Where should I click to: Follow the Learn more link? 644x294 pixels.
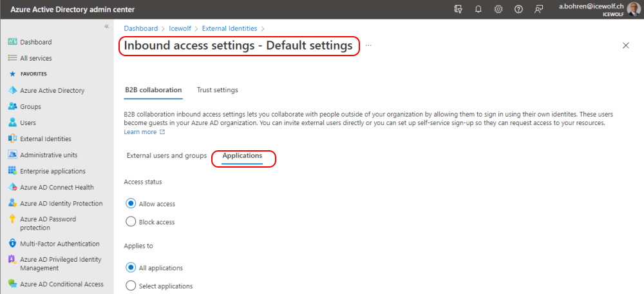click(x=140, y=132)
